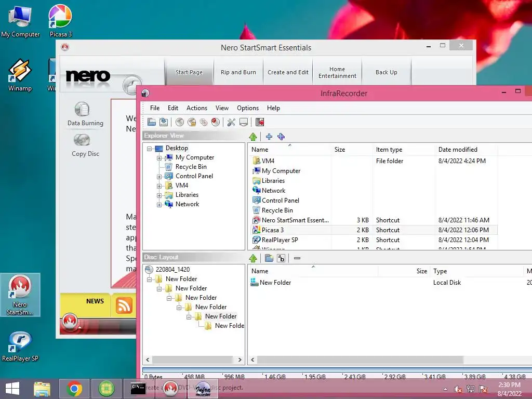Screen dimensions: 532x399
Task: Create a new folder in Disc Layout toolbar
Action: point(269,258)
